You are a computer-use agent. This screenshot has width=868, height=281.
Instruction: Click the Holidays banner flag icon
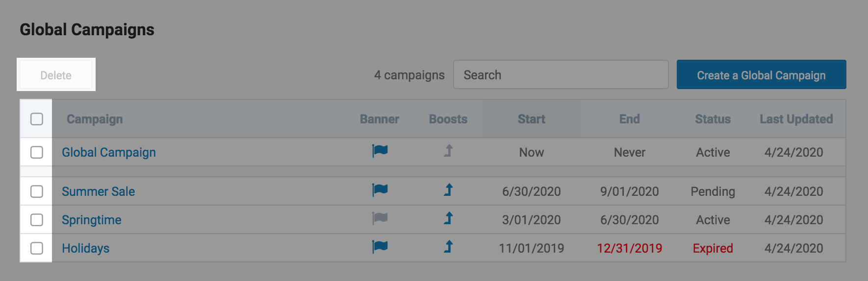(380, 247)
